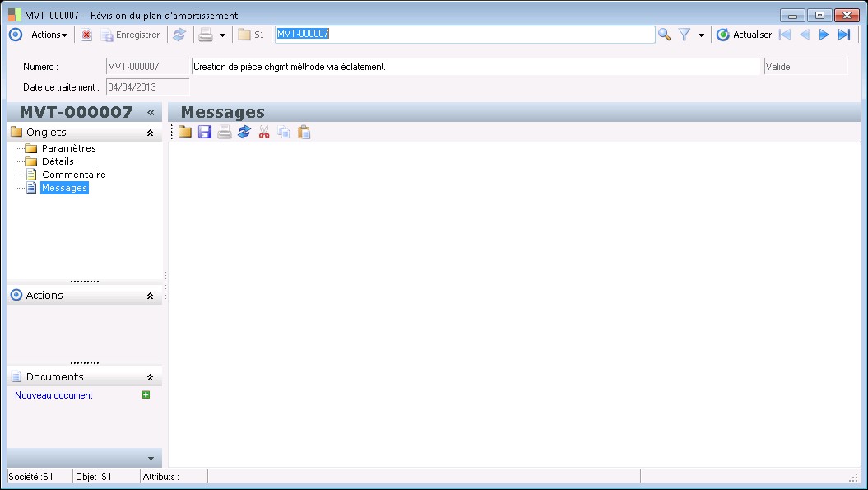Click the Société :S1 status bar entry
The width and height of the screenshot is (868, 490).
click(39, 476)
